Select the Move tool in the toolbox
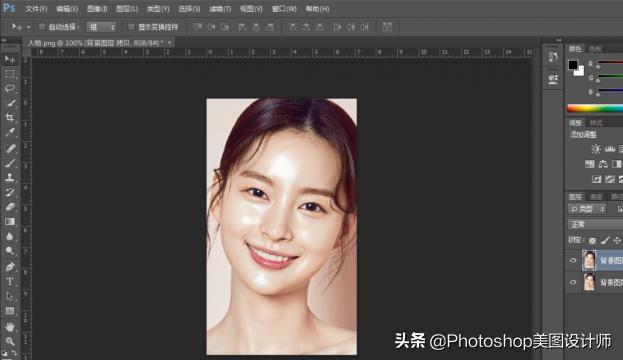Viewport: 623px width, 360px height. click(x=10, y=60)
